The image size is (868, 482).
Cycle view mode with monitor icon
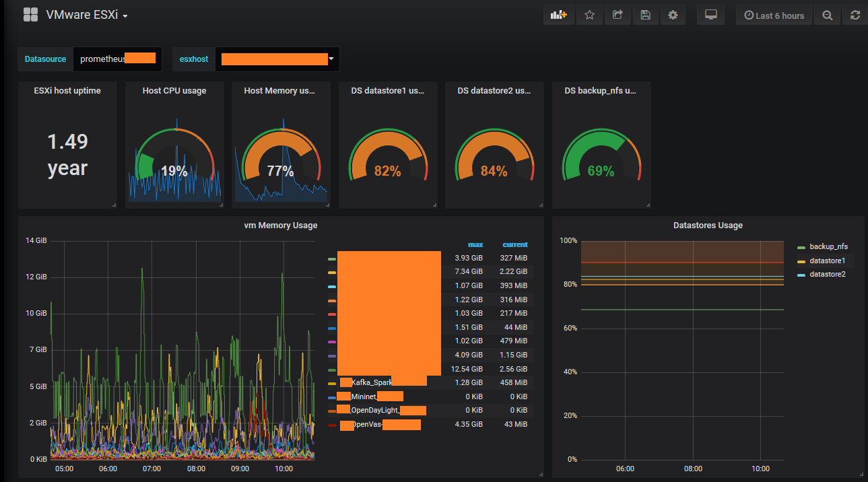pos(710,15)
